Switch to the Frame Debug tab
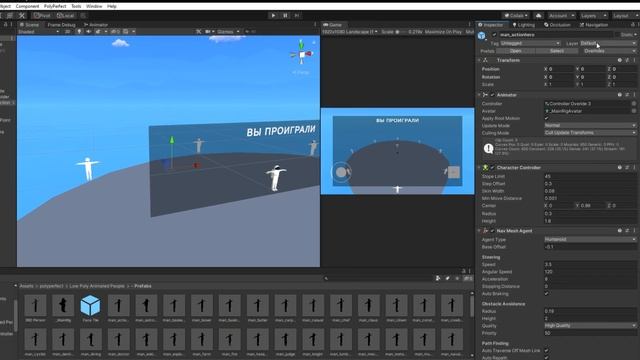The image size is (640, 360). click(x=61, y=25)
